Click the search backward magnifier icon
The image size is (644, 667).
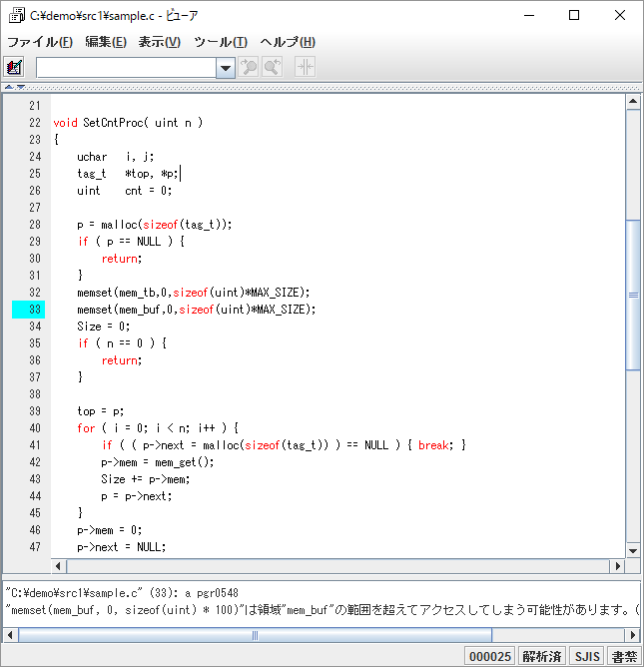click(x=273, y=67)
